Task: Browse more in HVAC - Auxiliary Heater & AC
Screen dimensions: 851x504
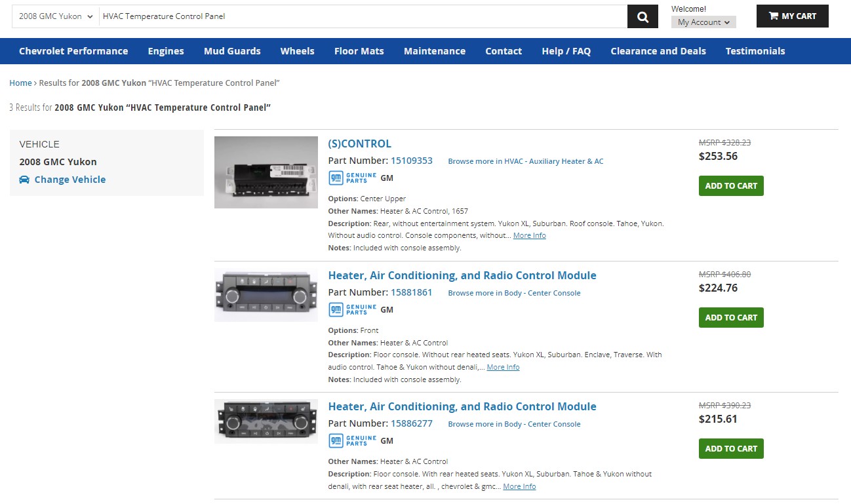Action: [x=526, y=161]
